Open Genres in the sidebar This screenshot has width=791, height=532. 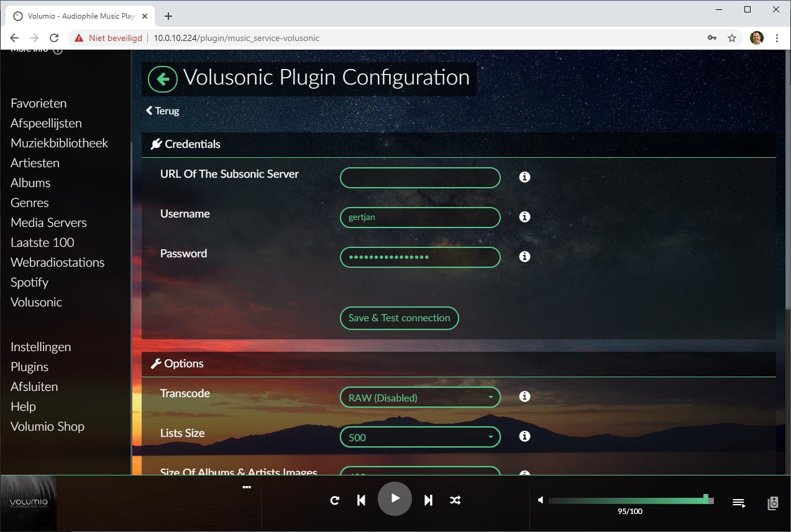coord(29,203)
